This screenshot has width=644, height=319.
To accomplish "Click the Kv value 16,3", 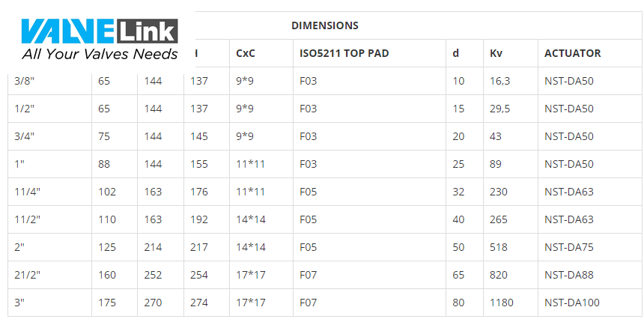I will click(x=500, y=81).
